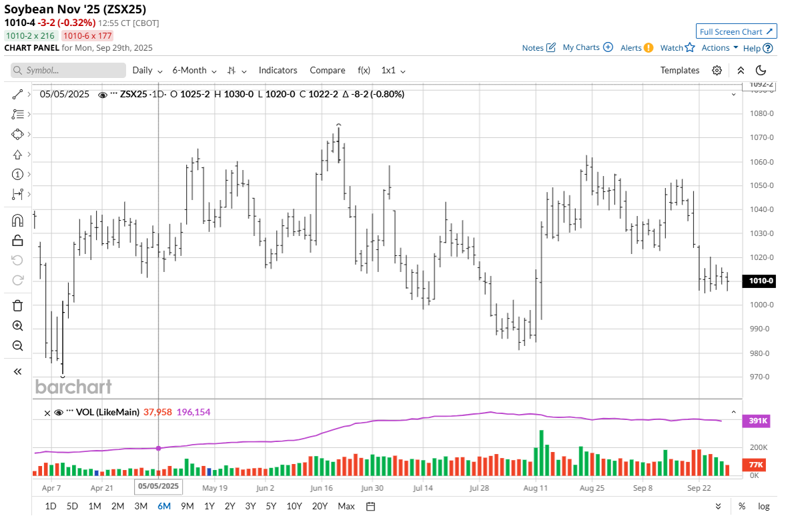The height and width of the screenshot is (524, 812).
Task: Open Alerts
Action: (x=637, y=47)
